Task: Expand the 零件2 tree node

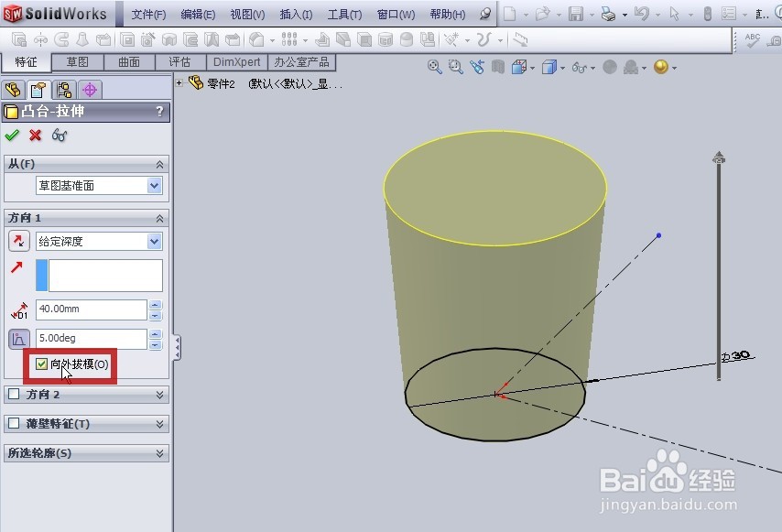Action: (x=179, y=82)
